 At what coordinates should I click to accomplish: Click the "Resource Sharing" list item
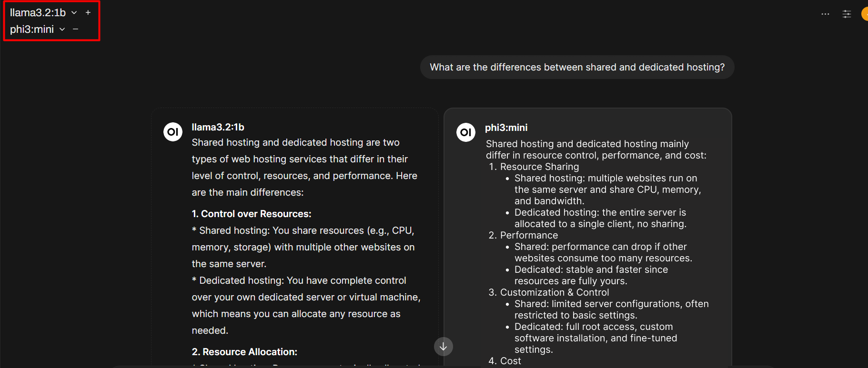pyautogui.click(x=539, y=167)
